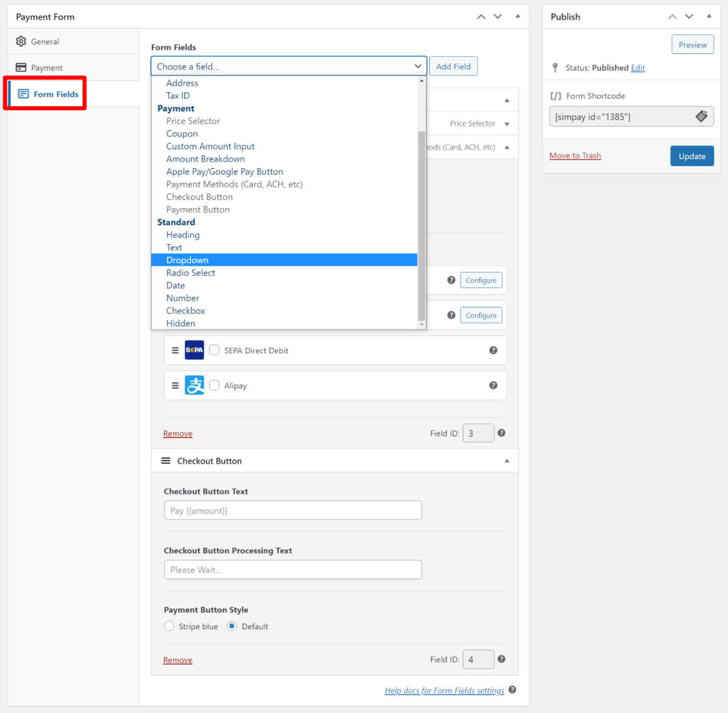Screen dimensions: 728x713
Task: Toggle Payment Form panel collapse
Action: point(518,16)
